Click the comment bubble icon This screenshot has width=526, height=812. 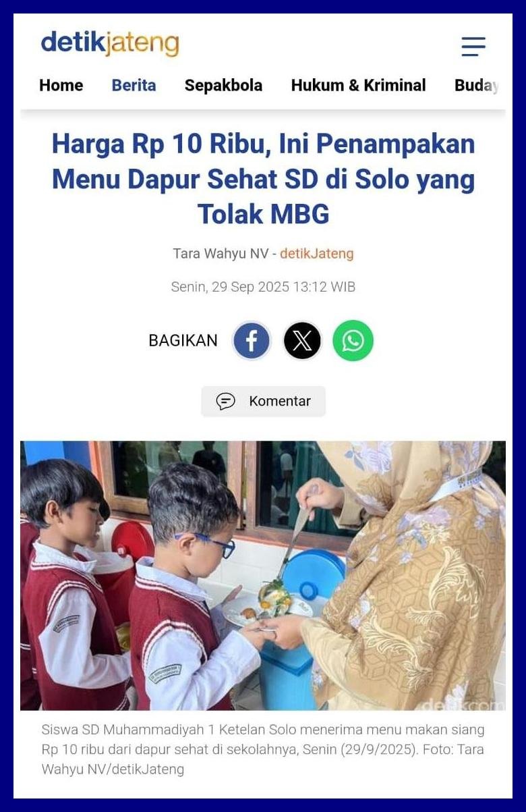tap(225, 402)
